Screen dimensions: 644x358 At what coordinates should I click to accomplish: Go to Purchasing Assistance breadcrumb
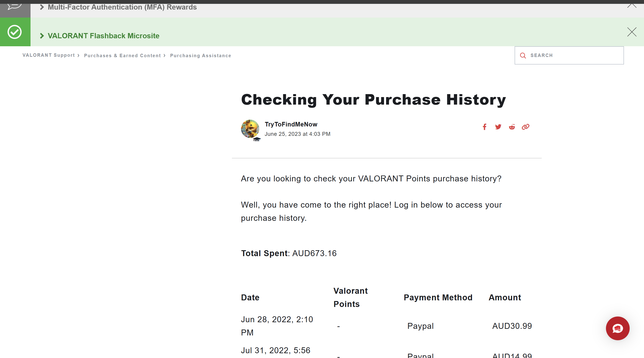click(x=200, y=56)
